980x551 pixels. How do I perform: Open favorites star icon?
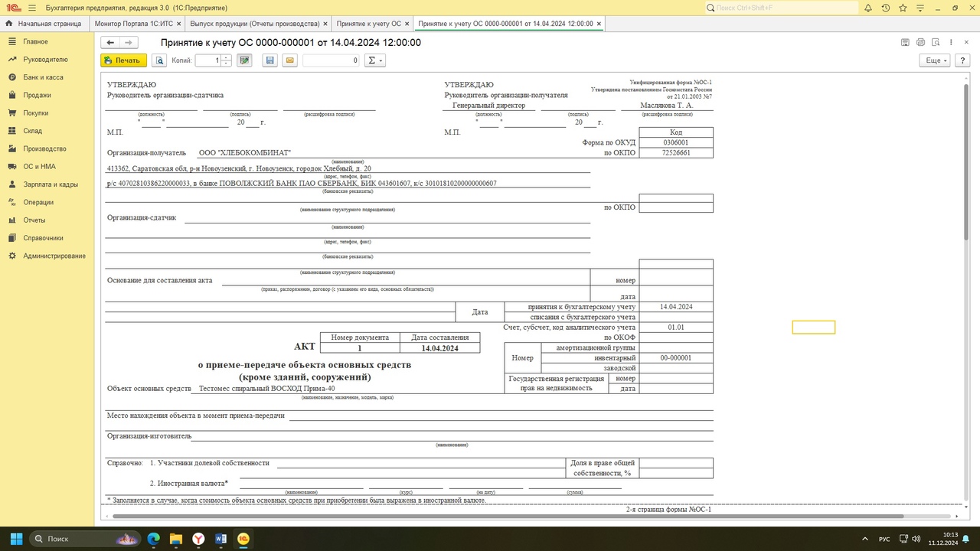pos(903,8)
